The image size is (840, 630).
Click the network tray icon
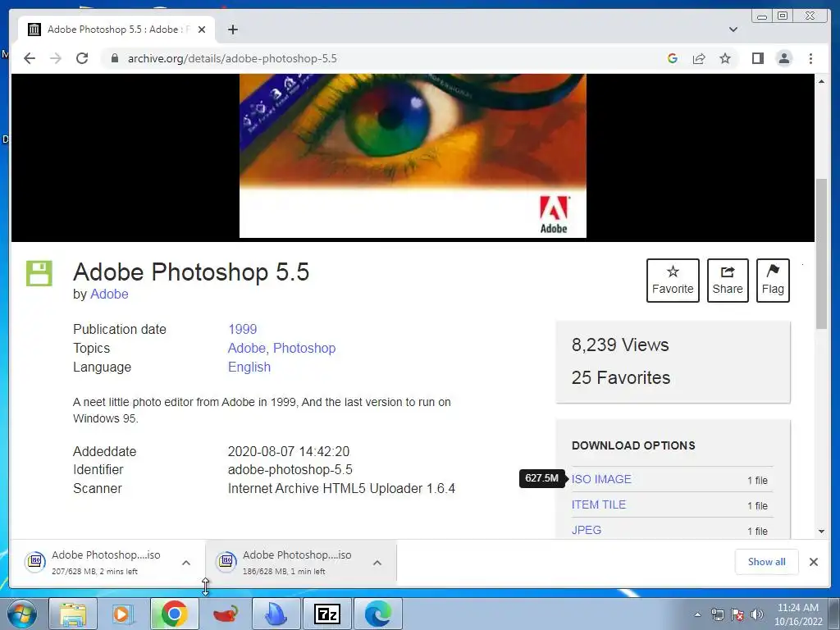click(717, 614)
